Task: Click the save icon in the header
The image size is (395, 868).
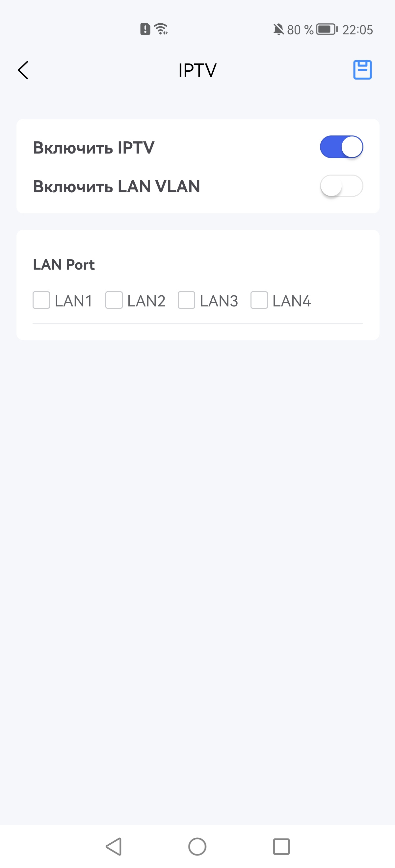Action: (x=362, y=70)
